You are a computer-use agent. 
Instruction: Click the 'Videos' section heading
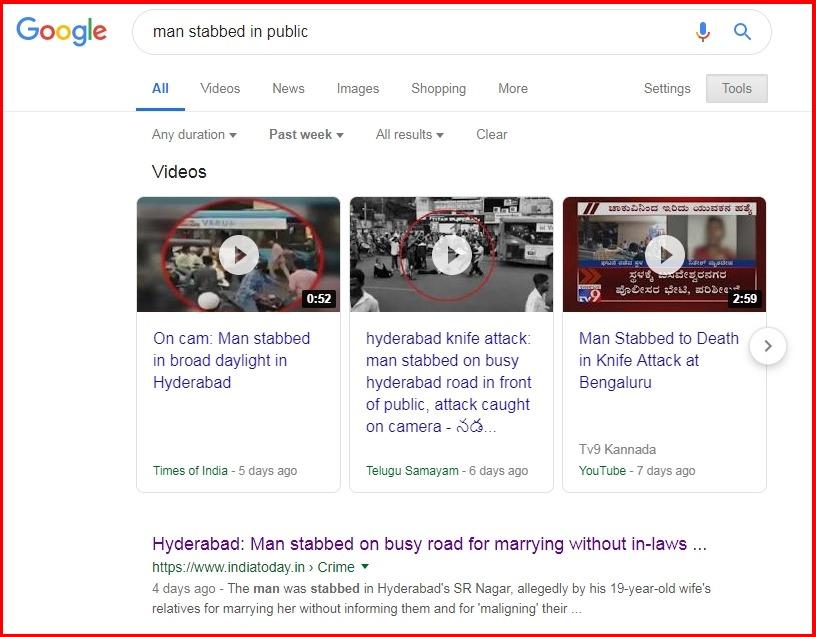point(179,172)
